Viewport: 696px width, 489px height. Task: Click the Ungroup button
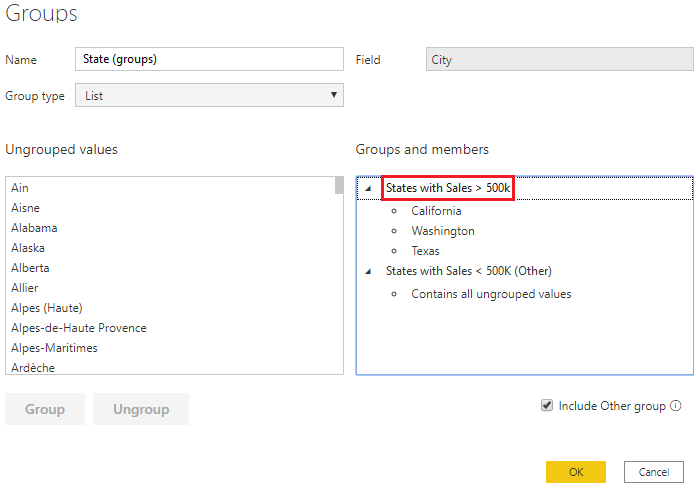(141, 409)
